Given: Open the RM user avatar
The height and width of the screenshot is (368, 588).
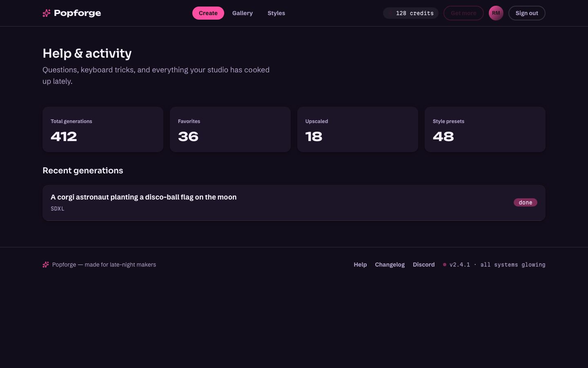Looking at the screenshot, I should pos(496,13).
